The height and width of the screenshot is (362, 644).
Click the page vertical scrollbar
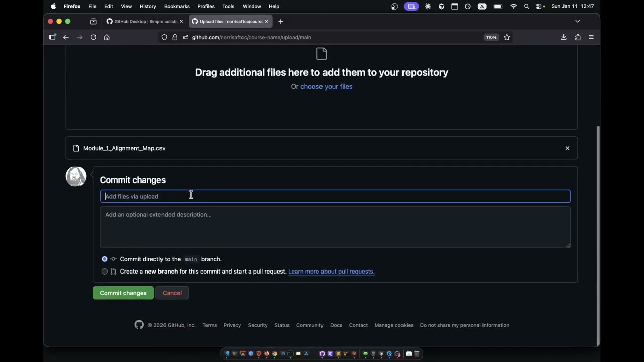(x=598, y=235)
